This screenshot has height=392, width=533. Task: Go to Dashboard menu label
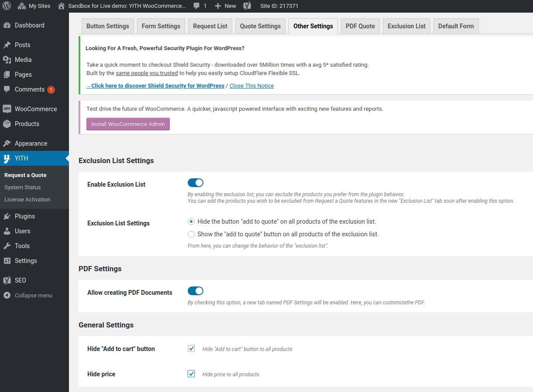coord(30,25)
